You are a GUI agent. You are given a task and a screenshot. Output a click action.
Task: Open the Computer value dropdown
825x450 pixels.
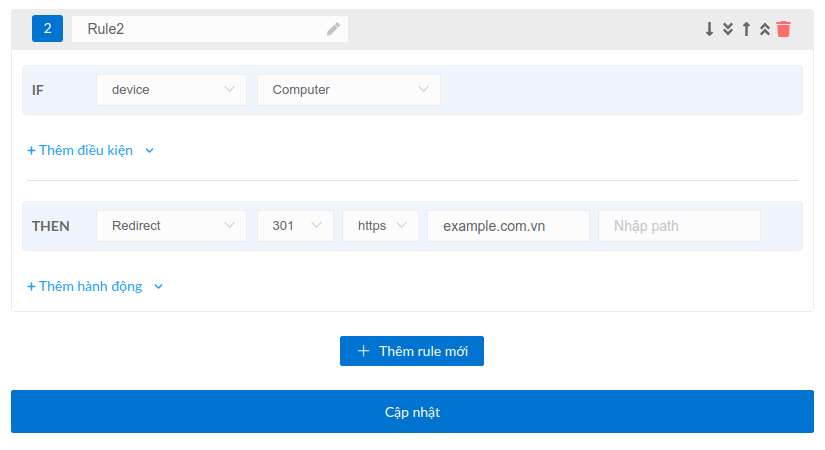349,90
